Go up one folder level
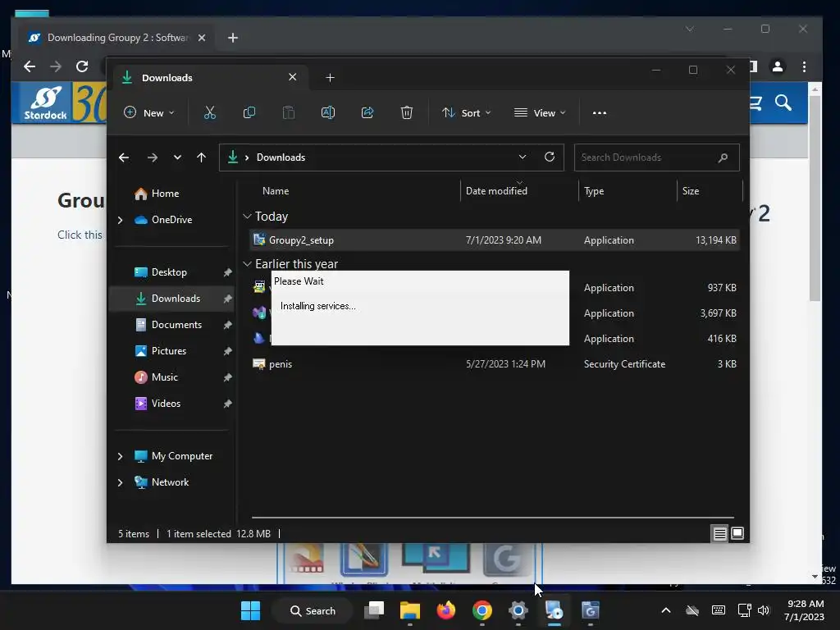This screenshot has height=630, width=840. click(202, 157)
